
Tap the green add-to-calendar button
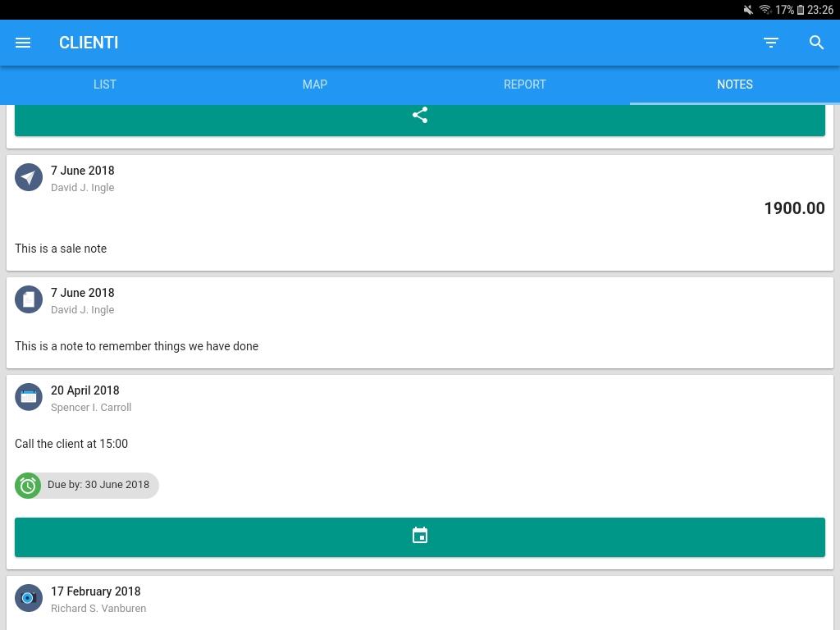[420, 536]
